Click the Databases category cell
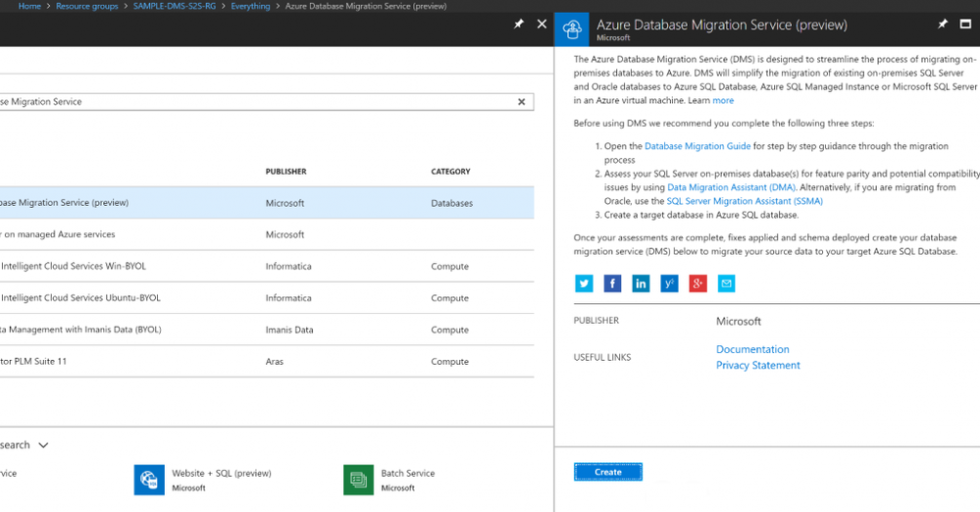Viewport: 980px width, 512px height. click(x=452, y=203)
